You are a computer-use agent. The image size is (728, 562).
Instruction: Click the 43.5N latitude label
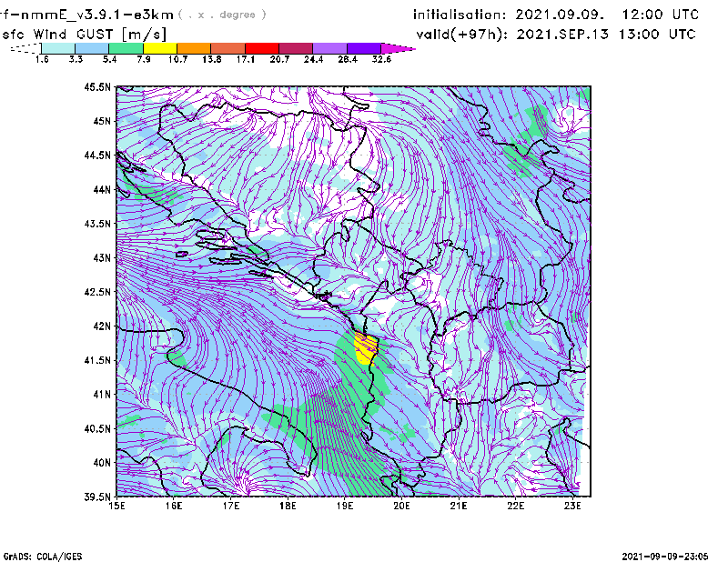[x=97, y=223]
